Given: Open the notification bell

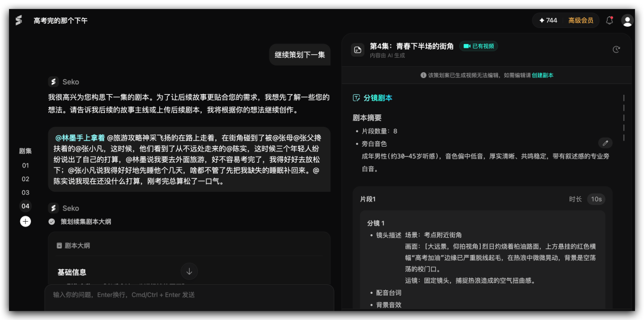Looking at the screenshot, I should (609, 20).
